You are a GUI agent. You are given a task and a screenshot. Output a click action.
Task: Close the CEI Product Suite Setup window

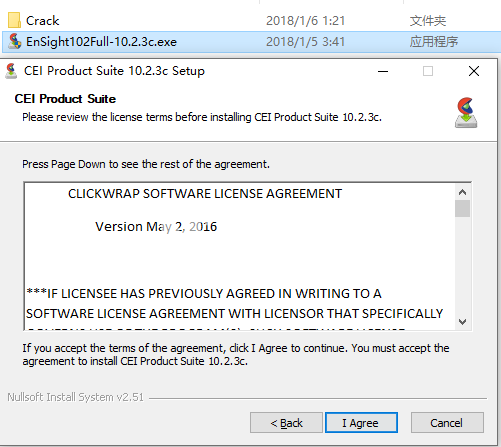point(474,71)
